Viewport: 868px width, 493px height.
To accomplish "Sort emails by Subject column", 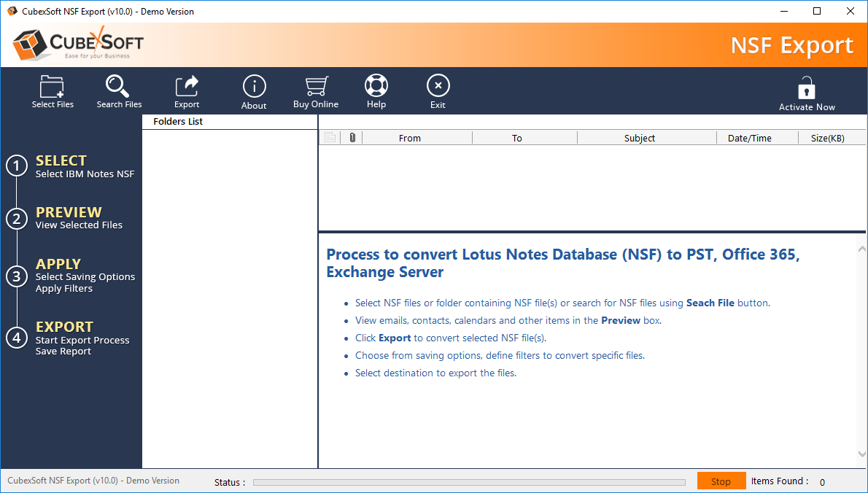I will coord(640,138).
